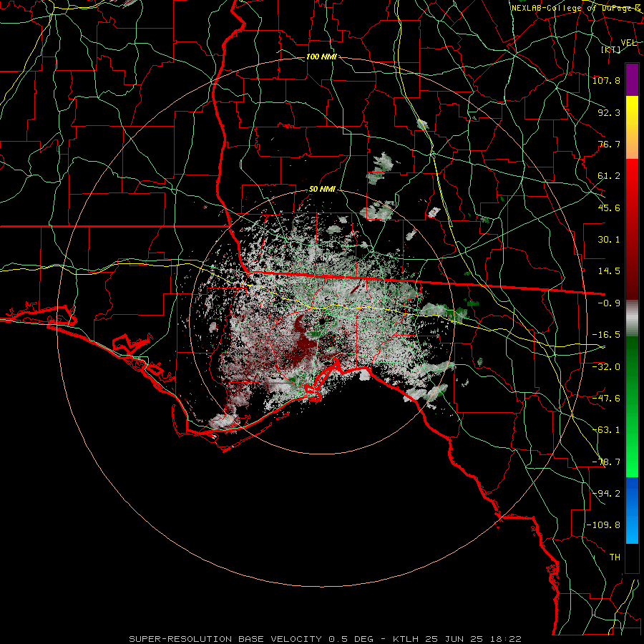Select the 45.6 legend value
The image size is (644, 644).
pyautogui.click(x=609, y=208)
